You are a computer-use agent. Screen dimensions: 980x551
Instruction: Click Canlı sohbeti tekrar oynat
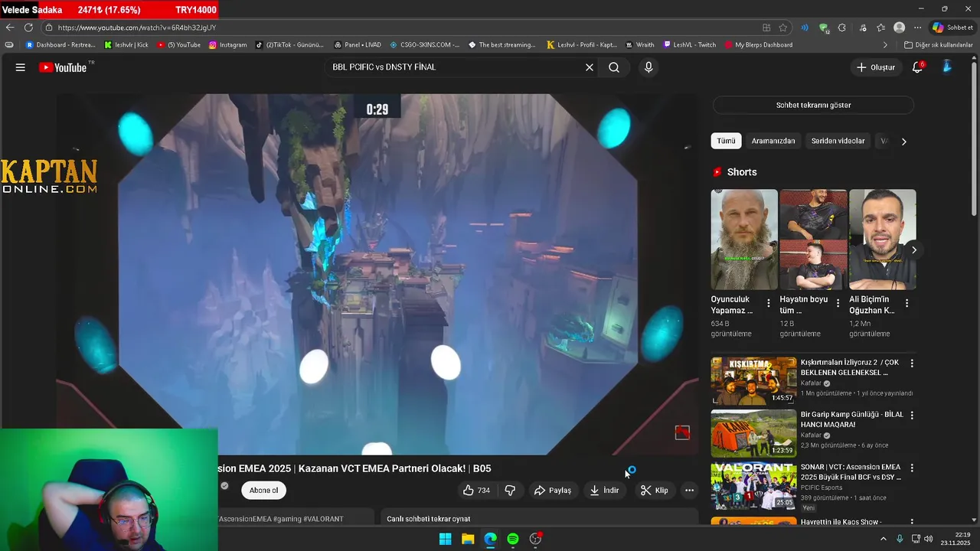(429, 519)
